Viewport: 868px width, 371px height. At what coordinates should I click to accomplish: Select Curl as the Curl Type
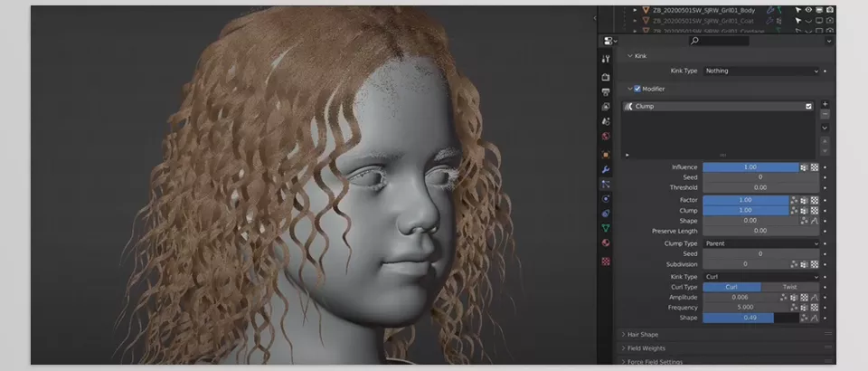[x=731, y=287]
